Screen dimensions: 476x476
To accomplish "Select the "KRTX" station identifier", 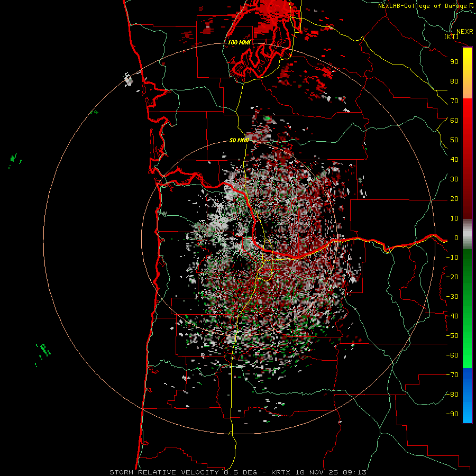I will 281,472.
